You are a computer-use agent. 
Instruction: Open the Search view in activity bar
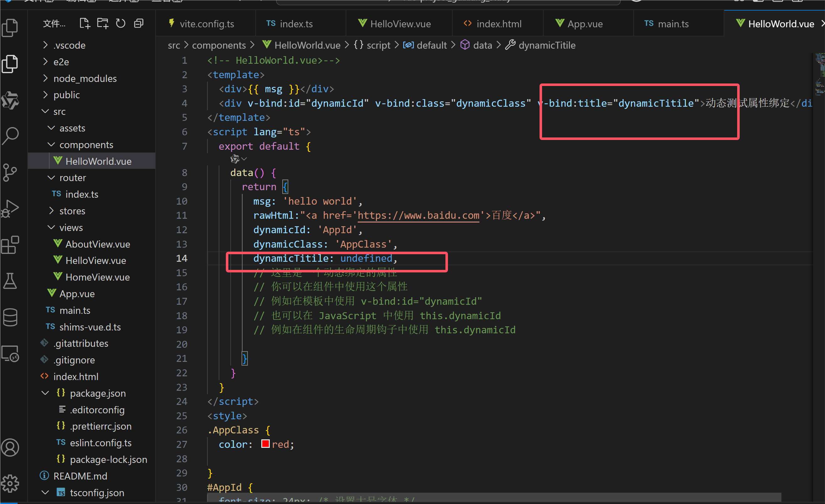click(10, 136)
